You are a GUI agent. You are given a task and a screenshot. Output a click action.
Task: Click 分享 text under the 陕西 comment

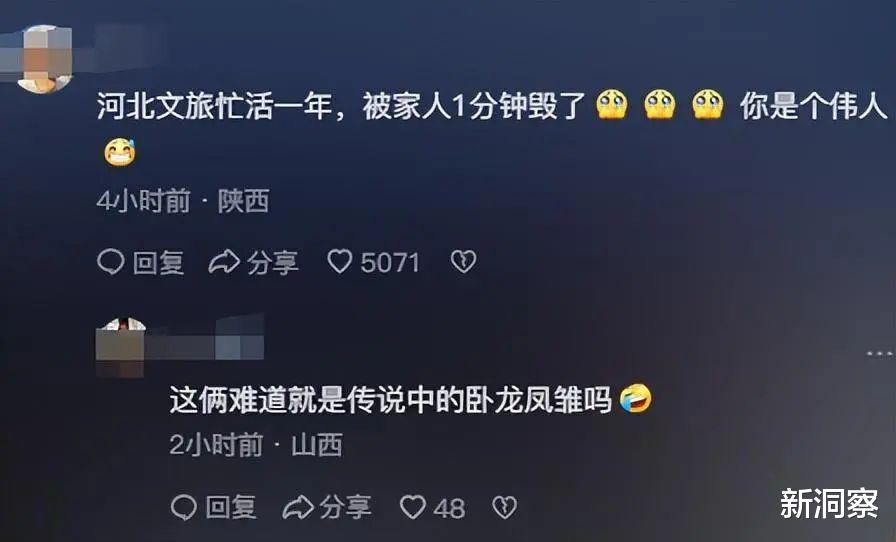[x=273, y=263]
